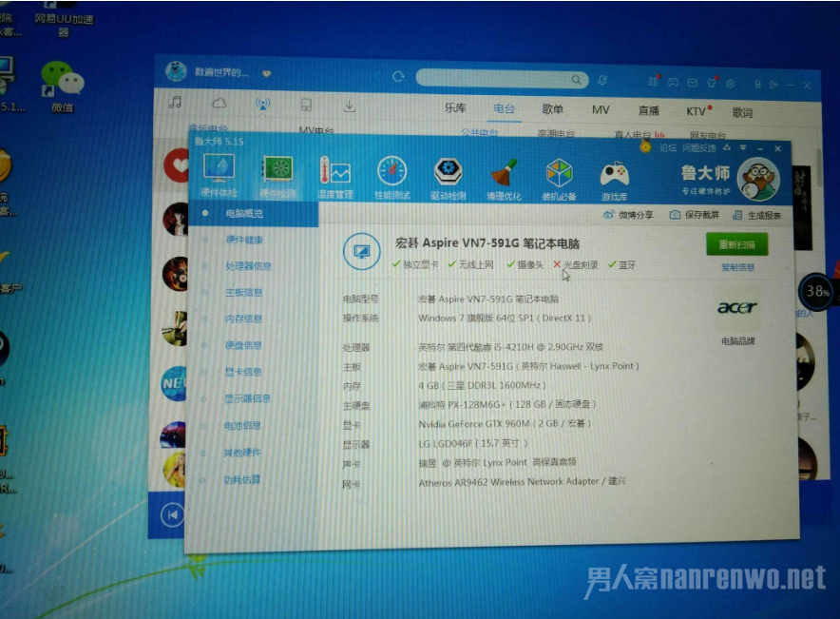Select 处理器信息 in sidebar
Screen dimensions: 840x619
coord(248,266)
